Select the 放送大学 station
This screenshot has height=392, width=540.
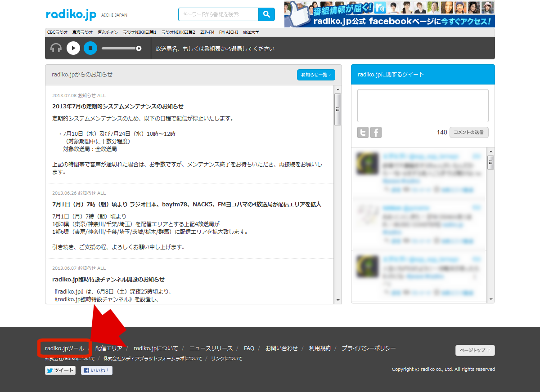pos(251,32)
